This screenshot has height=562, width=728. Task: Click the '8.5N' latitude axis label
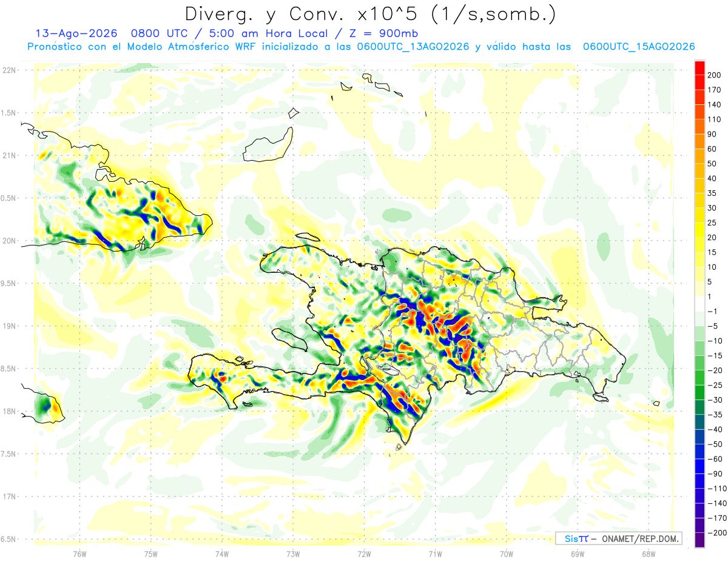pyautogui.click(x=8, y=369)
